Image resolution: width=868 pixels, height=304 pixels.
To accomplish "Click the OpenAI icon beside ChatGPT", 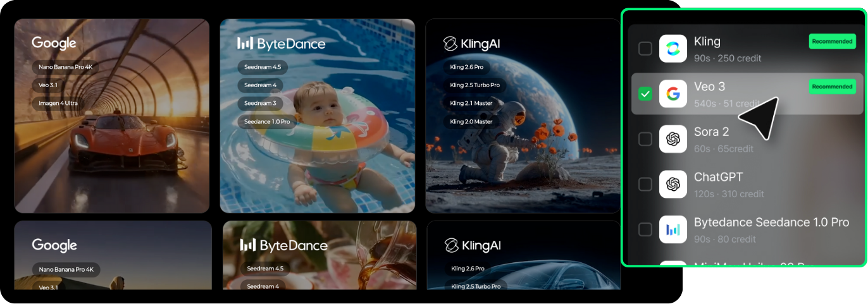I will click(673, 184).
